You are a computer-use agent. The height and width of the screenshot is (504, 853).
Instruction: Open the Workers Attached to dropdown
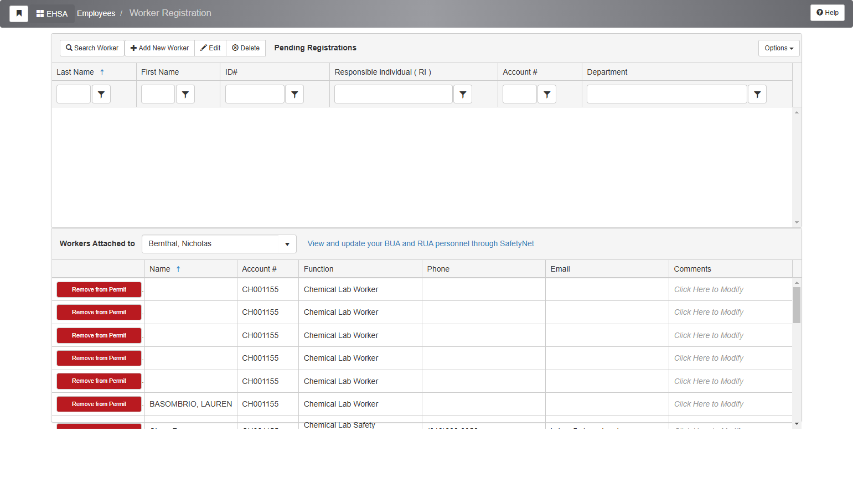[219, 244]
